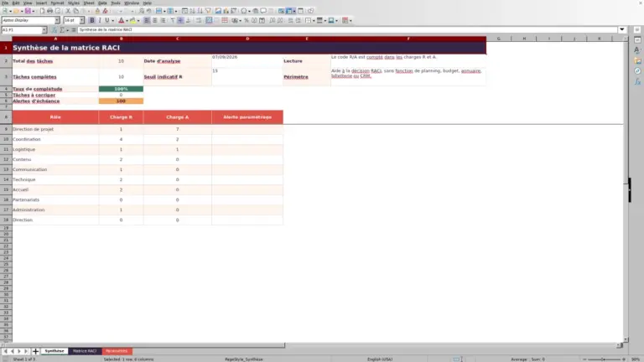Click the Freeze rows and columns icon
This screenshot has width=644, height=362.
[289, 11]
